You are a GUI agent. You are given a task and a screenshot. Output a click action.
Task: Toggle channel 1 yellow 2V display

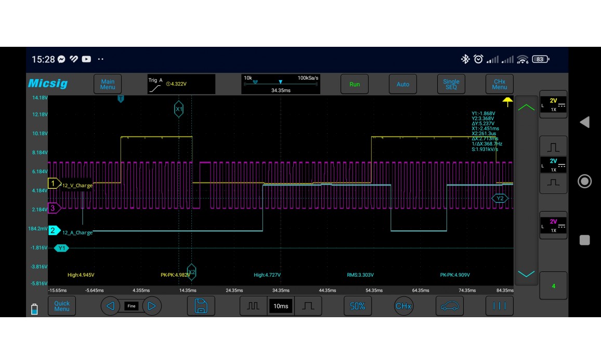pyautogui.click(x=553, y=105)
